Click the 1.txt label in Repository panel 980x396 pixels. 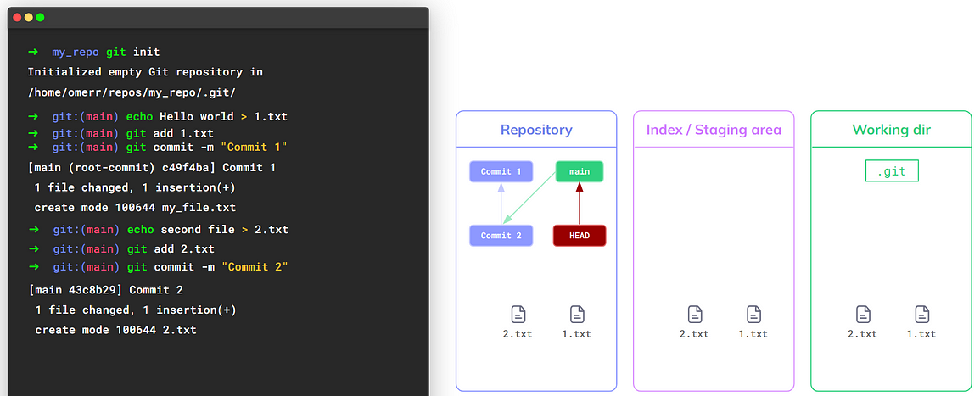pos(576,333)
